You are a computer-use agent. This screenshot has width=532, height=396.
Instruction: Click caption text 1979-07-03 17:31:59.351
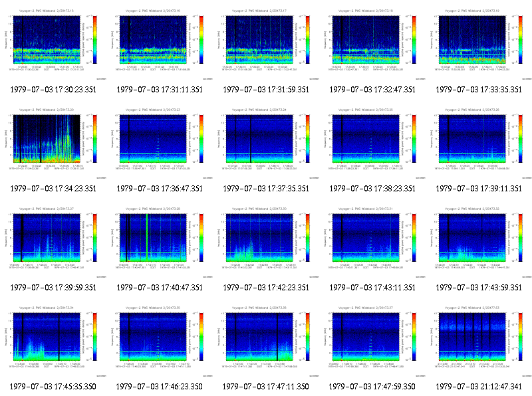pos(266,90)
